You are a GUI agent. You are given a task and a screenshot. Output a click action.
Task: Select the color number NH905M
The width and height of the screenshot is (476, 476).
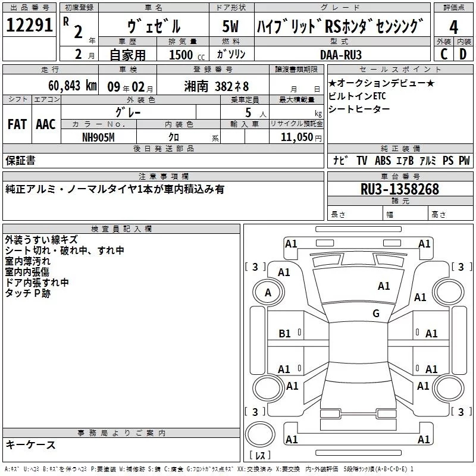click(98, 137)
